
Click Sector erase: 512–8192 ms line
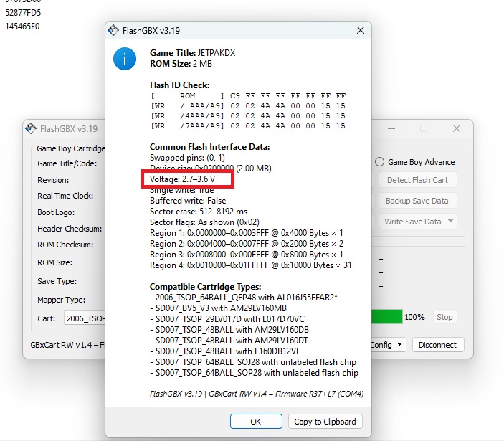(199, 212)
